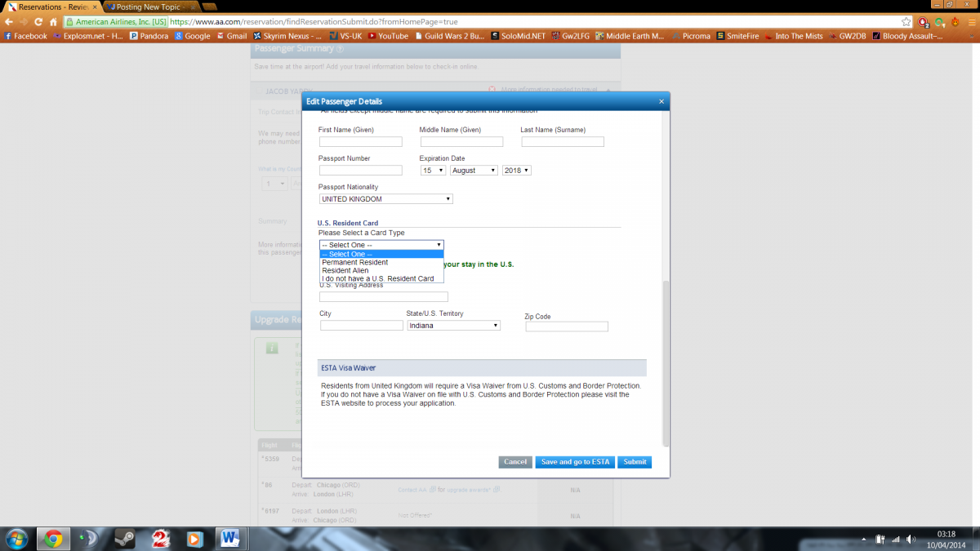The image size is (980, 551).
Task: Open the Skyrim Nexus bookmark
Action: pyautogui.click(x=287, y=36)
